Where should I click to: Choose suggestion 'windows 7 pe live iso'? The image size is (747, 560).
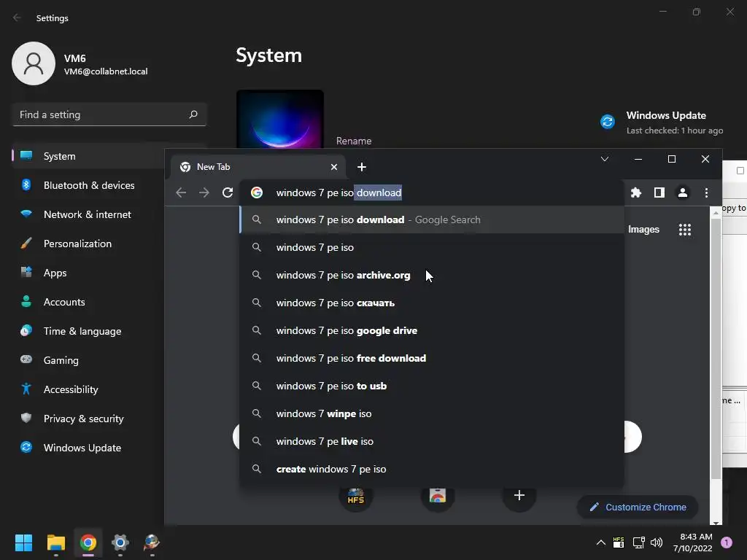point(432,440)
